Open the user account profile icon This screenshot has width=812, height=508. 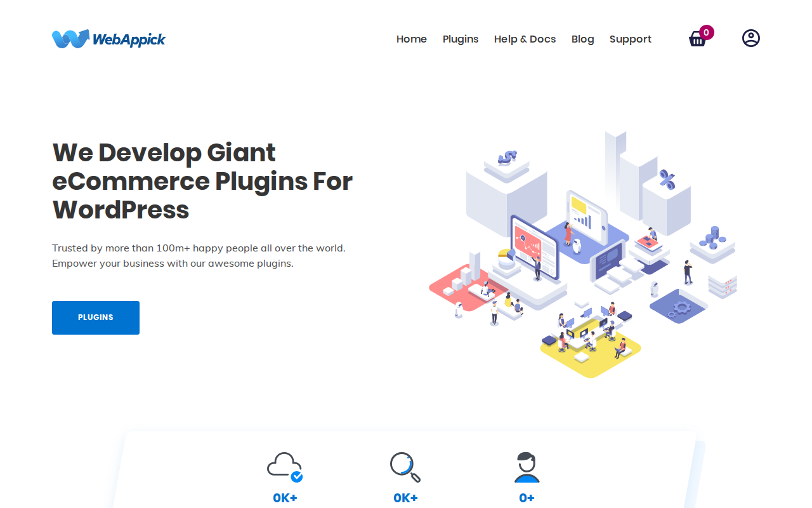(751, 38)
